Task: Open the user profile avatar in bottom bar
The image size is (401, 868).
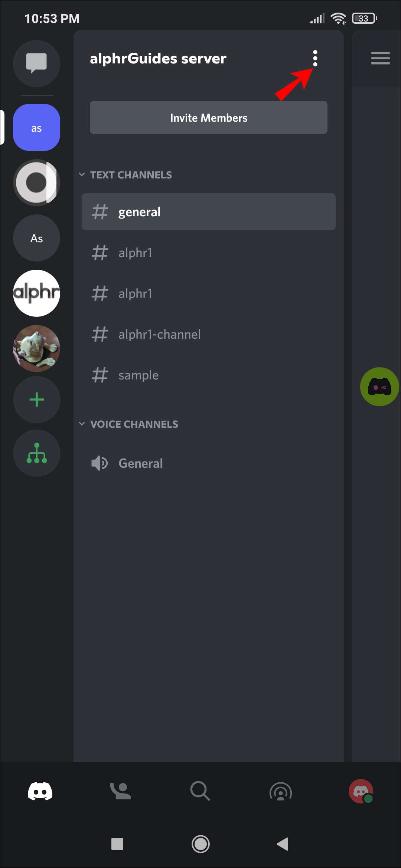Action: tap(361, 791)
